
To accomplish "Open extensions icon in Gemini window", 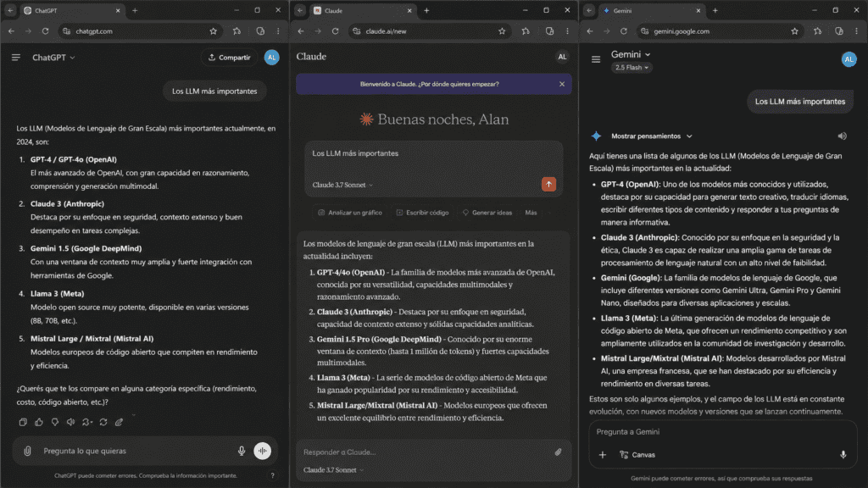I will tap(817, 31).
